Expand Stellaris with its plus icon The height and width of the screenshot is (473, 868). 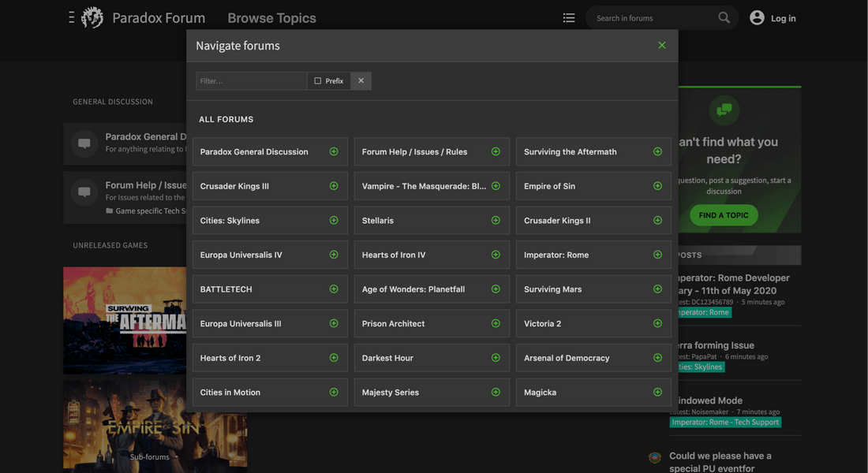(x=496, y=221)
